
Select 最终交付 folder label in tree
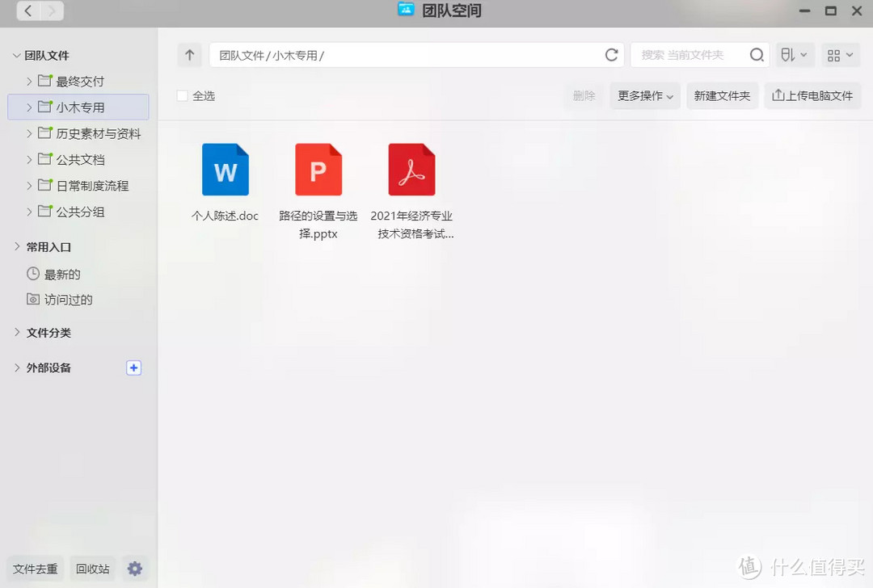80,82
